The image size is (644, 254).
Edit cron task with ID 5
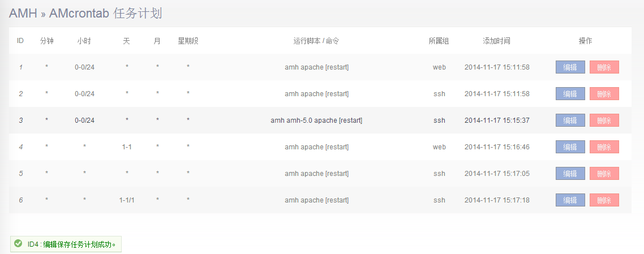click(x=570, y=174)
